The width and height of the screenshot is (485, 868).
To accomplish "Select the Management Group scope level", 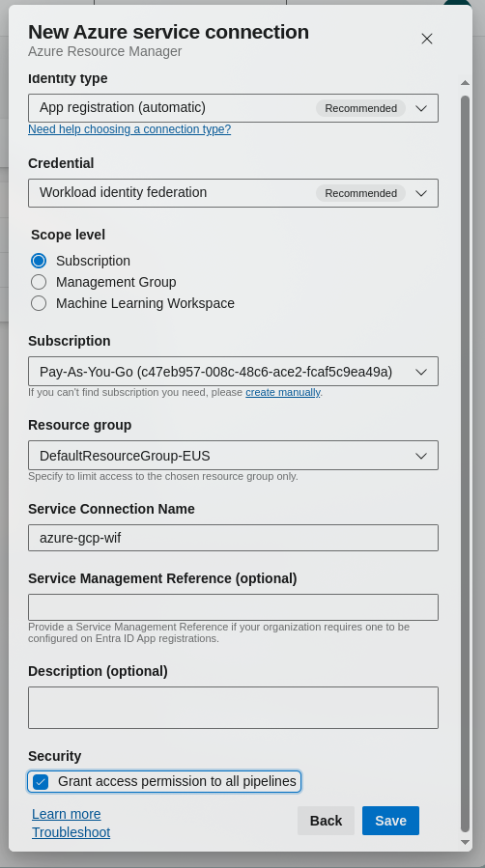I will 39,282.
